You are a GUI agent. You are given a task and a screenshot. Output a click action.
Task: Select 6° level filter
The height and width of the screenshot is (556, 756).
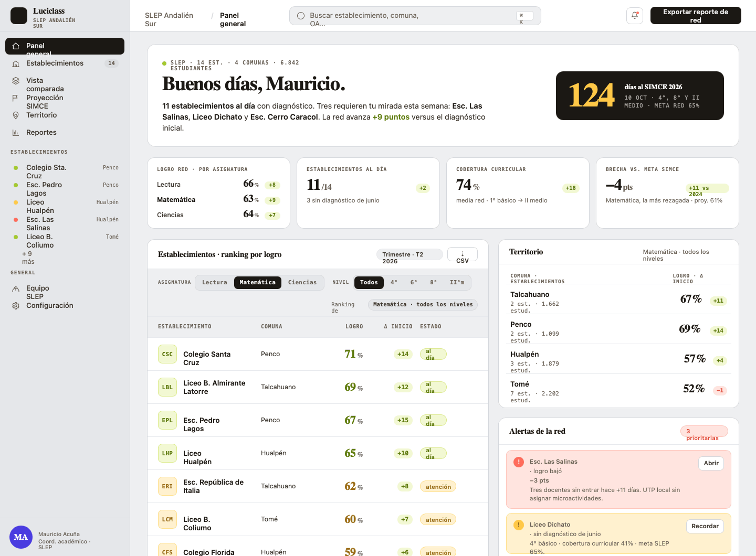pos(414,282)
